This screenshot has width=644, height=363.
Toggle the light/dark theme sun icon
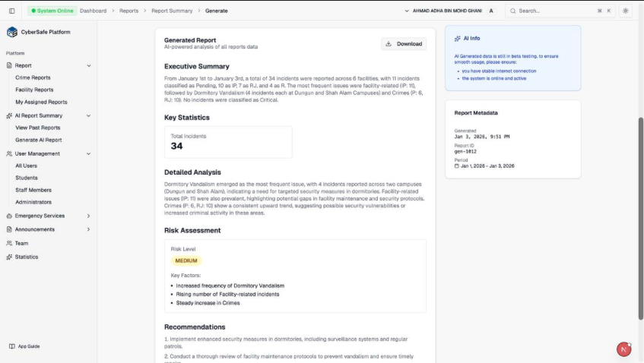pyautogui.click(x=625, y=11)
